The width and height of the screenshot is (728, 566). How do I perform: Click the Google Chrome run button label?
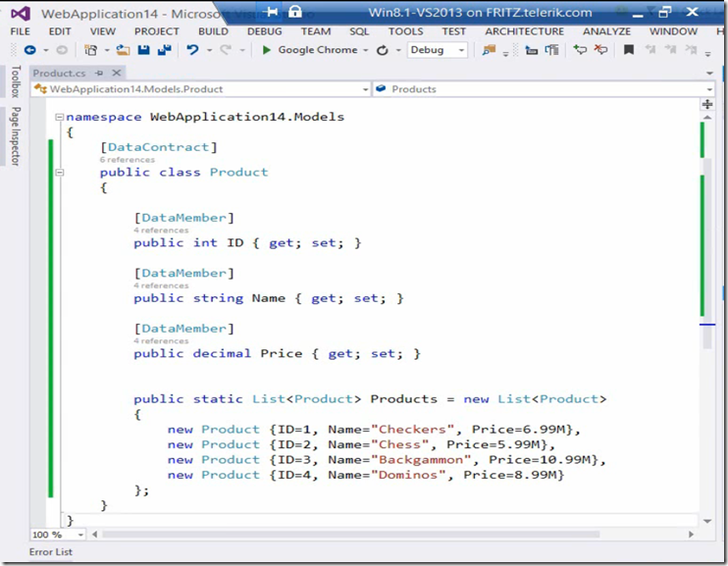tap(318, 50)
